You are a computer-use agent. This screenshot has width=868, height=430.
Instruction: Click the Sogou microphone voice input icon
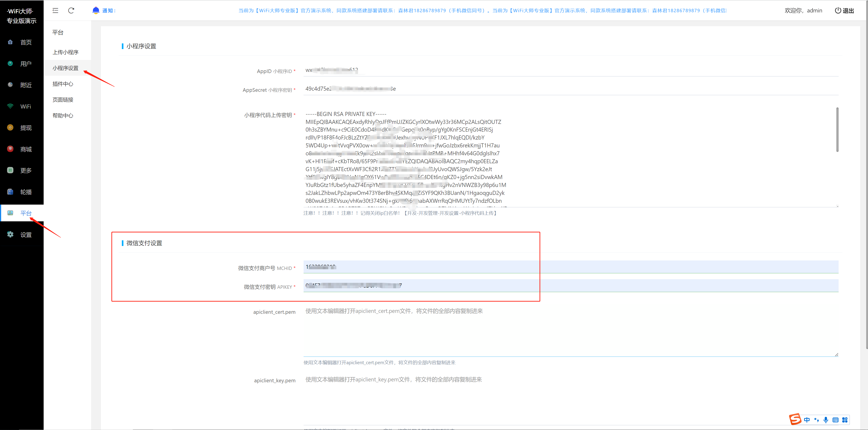(x=826, y=420)
